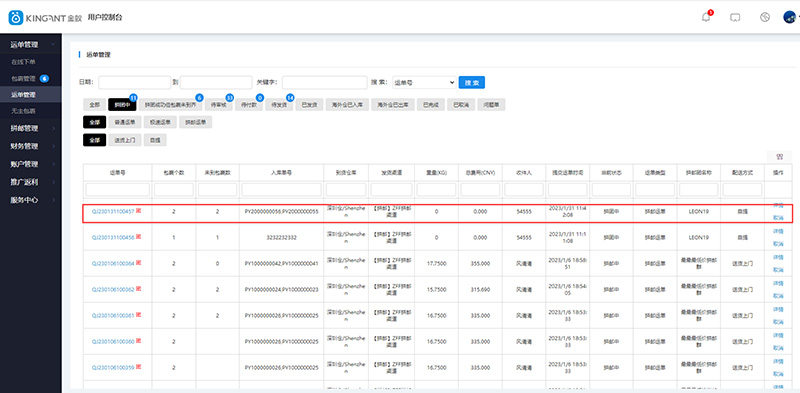Click the 3232232332 inbound number cell
The width and height of the screenshot is (800, 393).
pos(281,237)
